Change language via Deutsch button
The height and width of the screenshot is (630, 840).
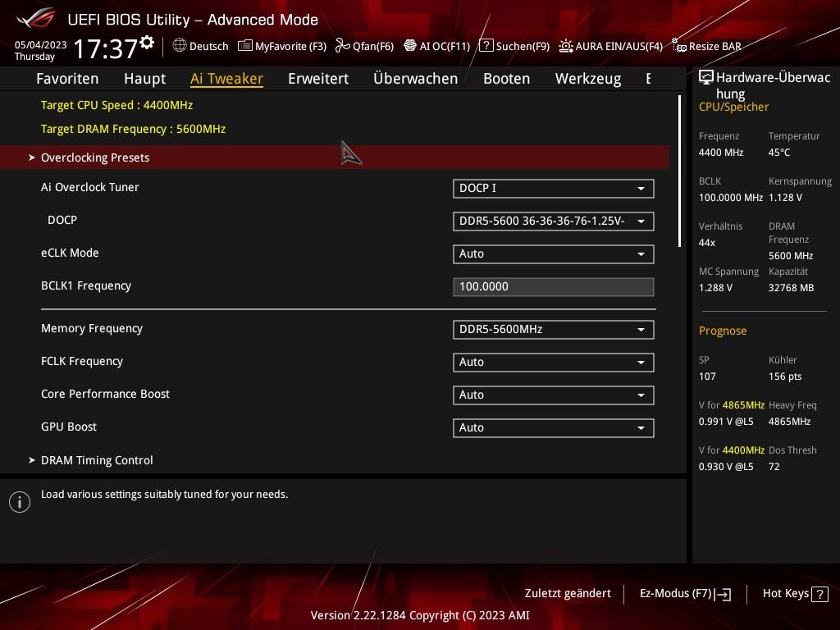point(201,46)
